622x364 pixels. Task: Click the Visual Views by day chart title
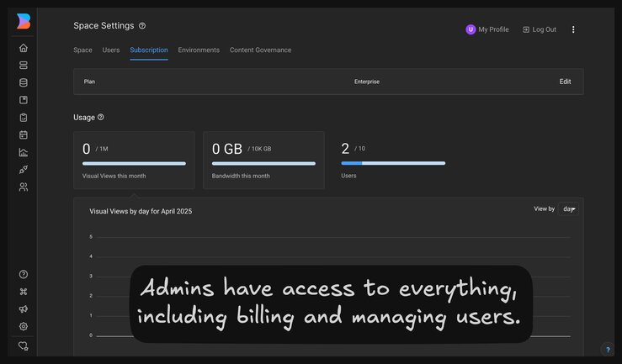point(141,212)
